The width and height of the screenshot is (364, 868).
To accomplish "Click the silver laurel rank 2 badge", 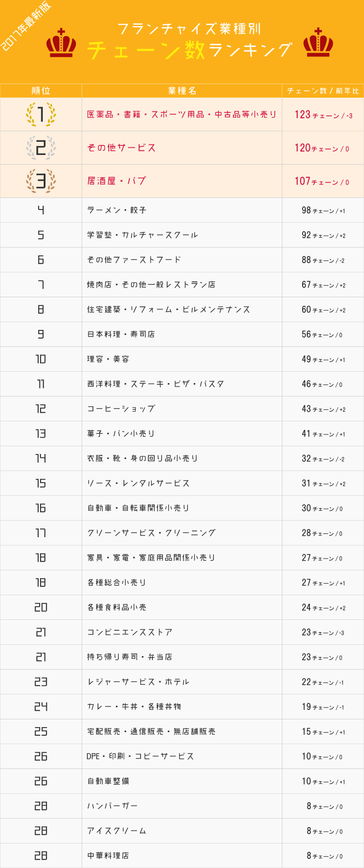I will click(41, 148).
